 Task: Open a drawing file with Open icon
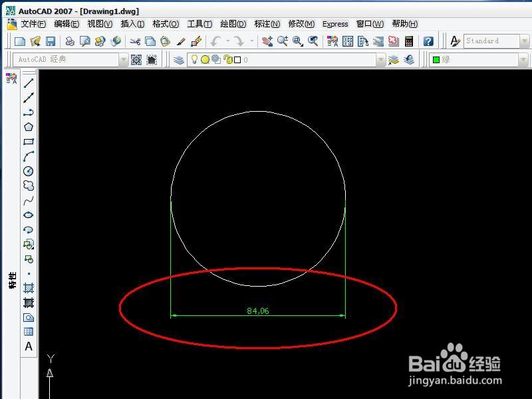pyautogui.click(x=35, y=41)
